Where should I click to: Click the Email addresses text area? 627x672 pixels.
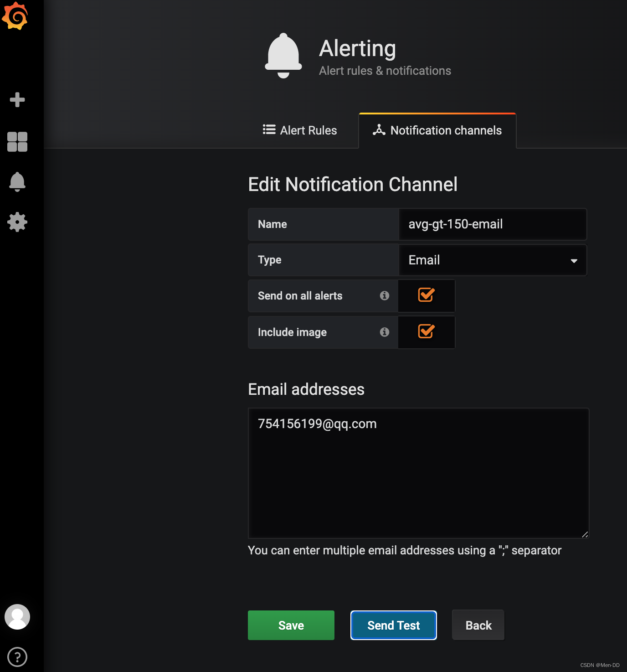click(x=418, y=473)
